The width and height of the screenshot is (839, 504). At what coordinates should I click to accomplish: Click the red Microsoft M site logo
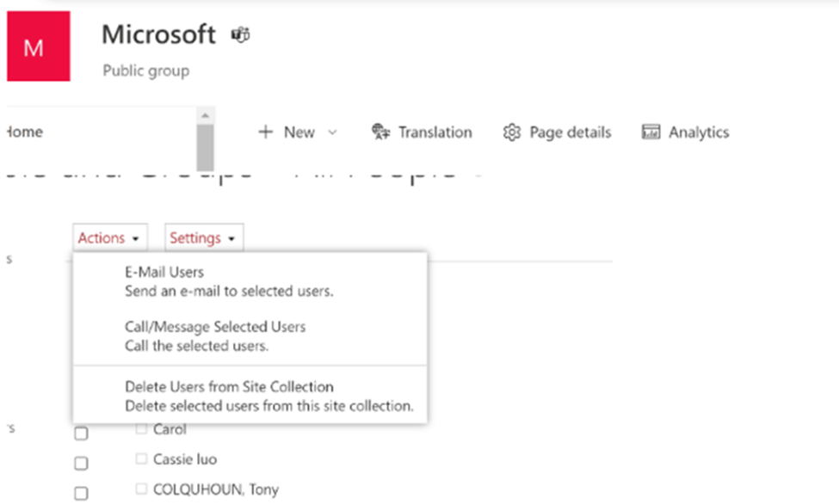[39, 46]
